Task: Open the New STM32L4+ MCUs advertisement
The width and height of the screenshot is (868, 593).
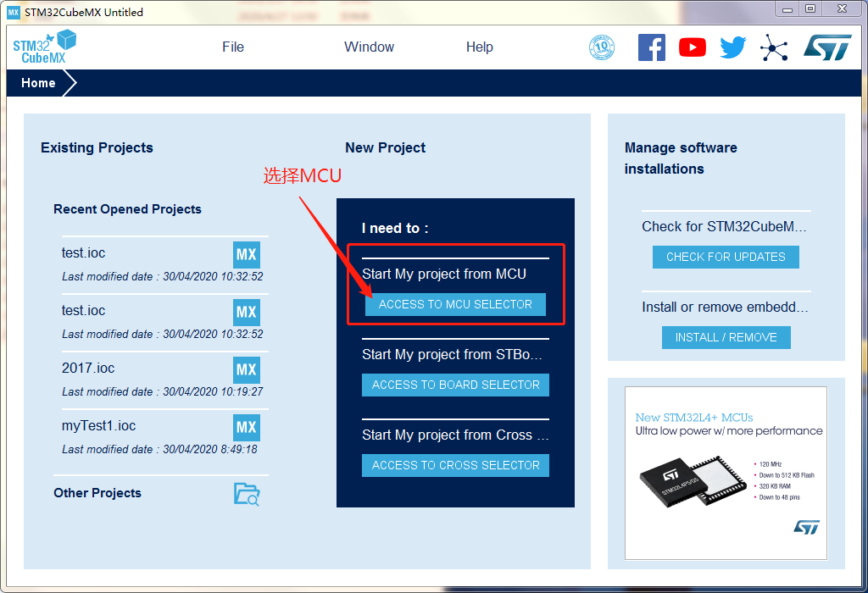Action: click(726, 473)
